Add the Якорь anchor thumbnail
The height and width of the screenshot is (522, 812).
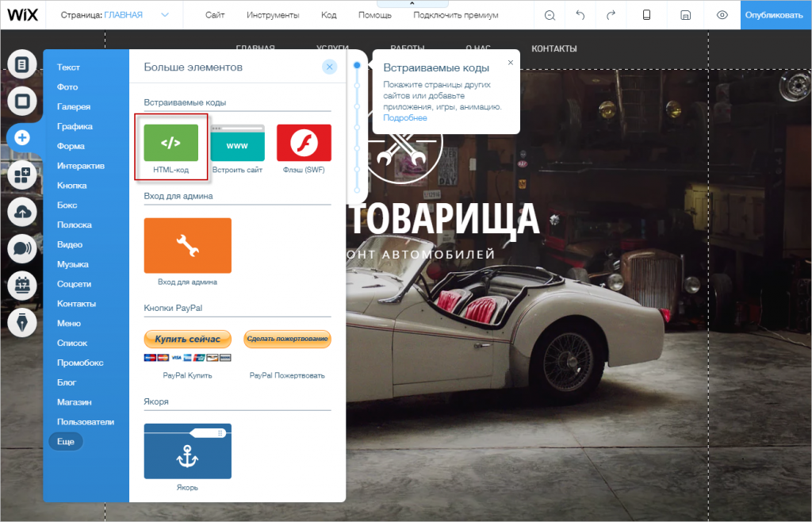[x=187, y=451]
